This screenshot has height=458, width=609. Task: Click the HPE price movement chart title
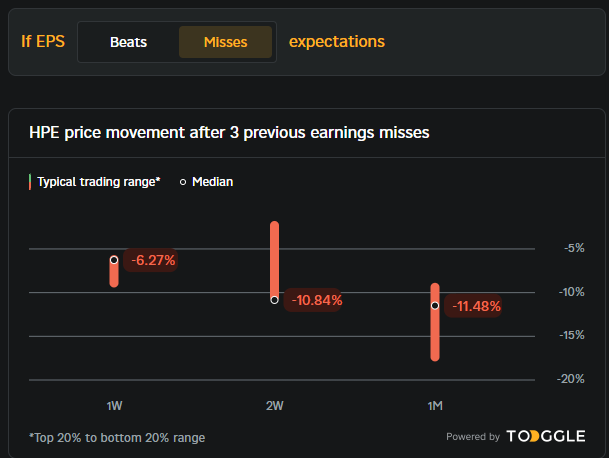pos(229,132)
